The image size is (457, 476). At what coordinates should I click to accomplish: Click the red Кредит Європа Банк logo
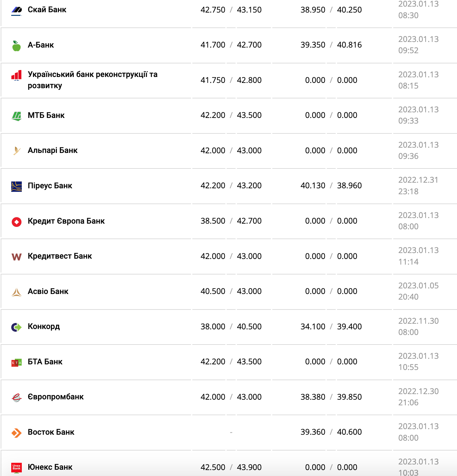17,222
